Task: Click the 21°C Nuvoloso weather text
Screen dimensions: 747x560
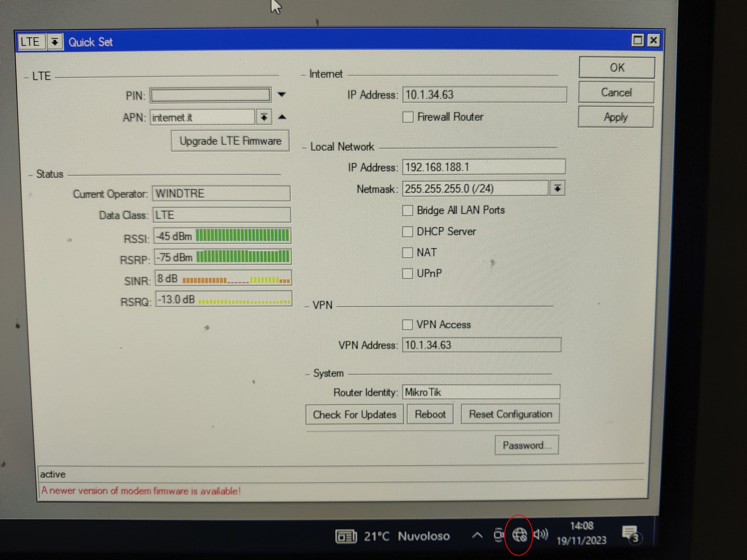Action: (407, 536)
